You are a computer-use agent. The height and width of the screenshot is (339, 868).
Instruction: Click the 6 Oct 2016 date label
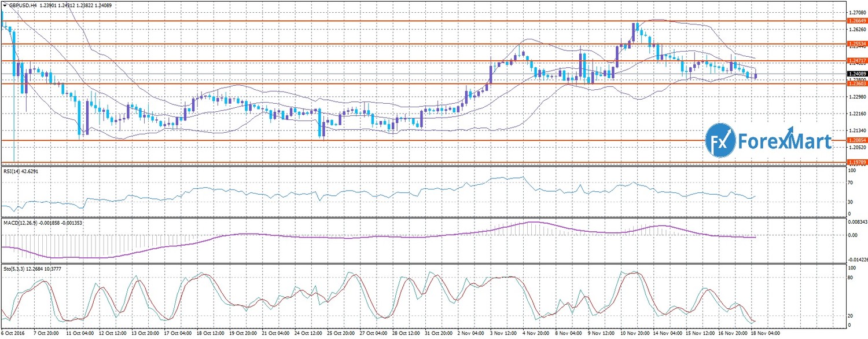(x=14, y=334)
